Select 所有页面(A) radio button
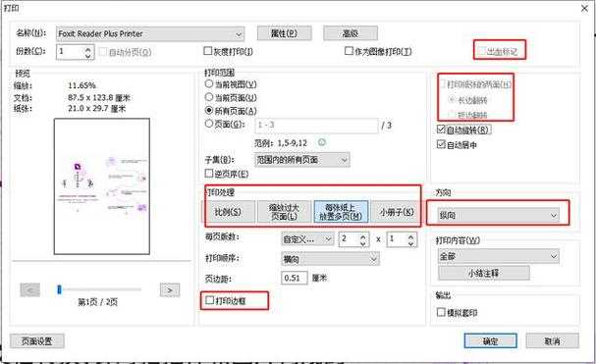The image size is (596, 364). pos(209,111)
